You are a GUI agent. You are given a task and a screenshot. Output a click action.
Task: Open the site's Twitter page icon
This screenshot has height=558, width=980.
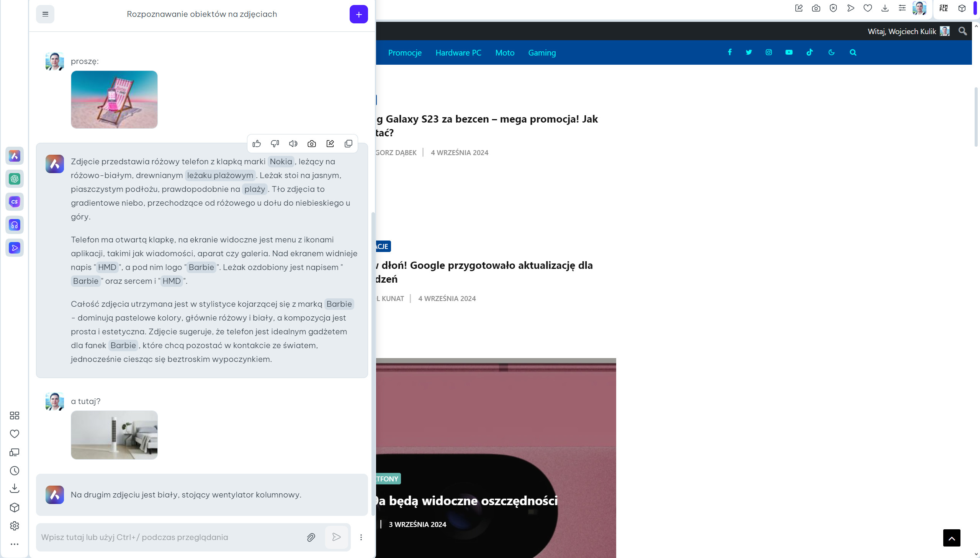tap(749, 52)
